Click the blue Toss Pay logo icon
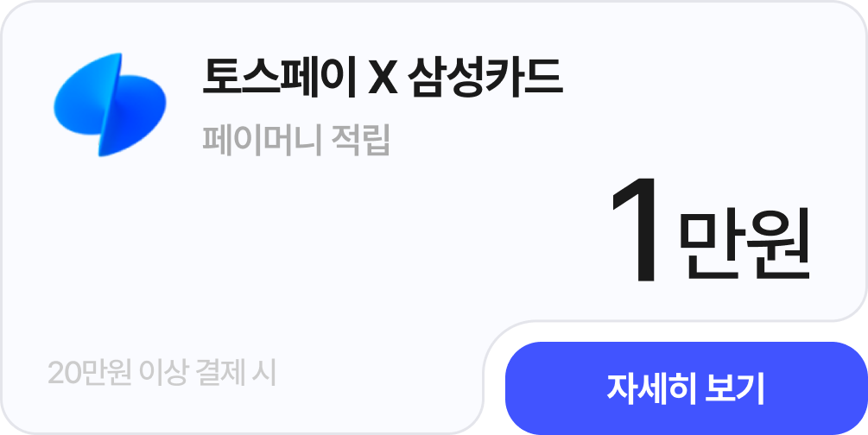The image size is (868, 435). coord(111,104)
